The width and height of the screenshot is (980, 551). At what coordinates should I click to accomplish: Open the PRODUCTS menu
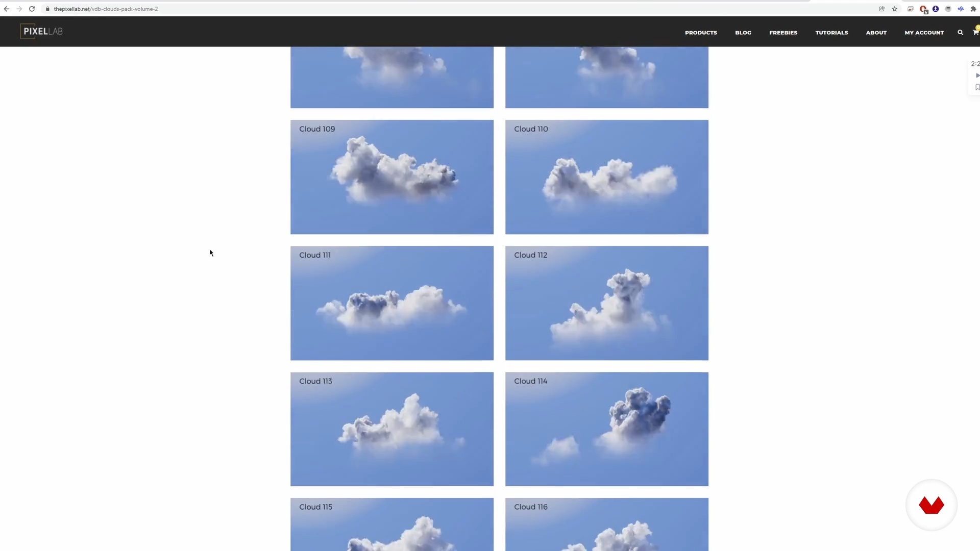pos(701,33)
